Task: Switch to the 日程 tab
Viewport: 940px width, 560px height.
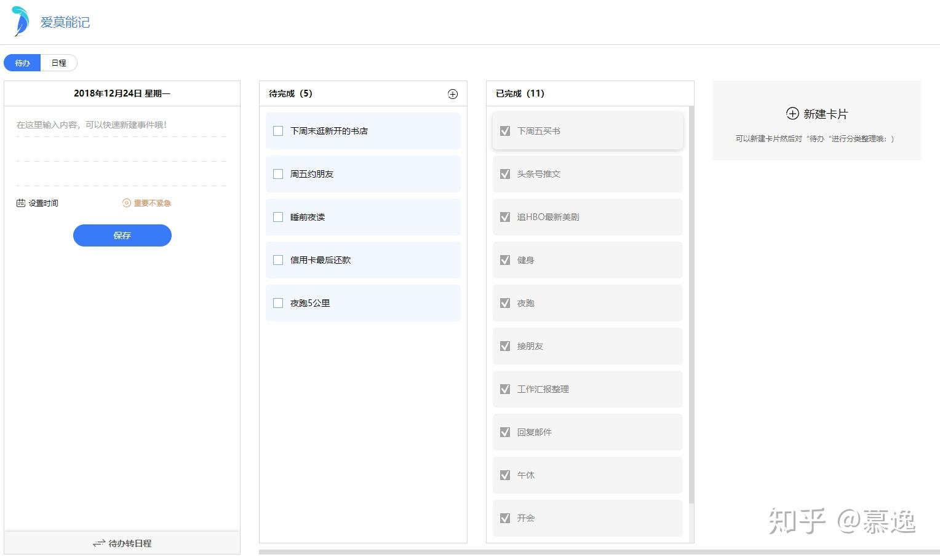Action: point(59,63)
